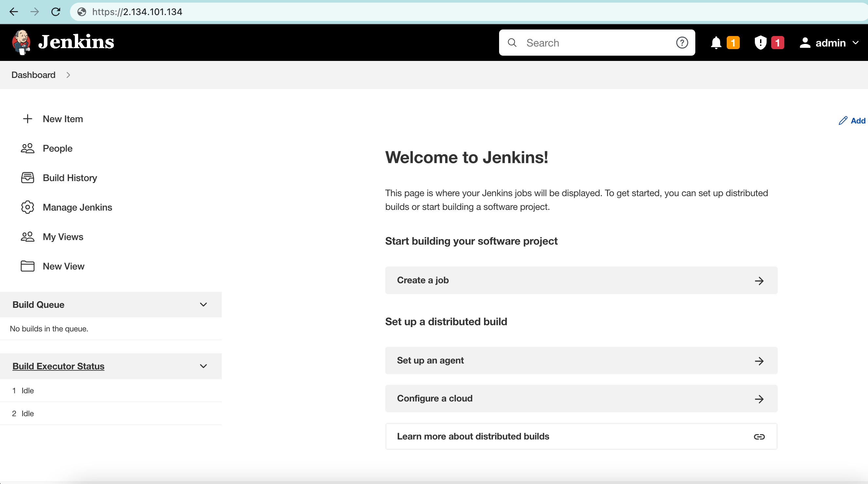Open notifications via the bell icon
868x484 pixels.
716,43
